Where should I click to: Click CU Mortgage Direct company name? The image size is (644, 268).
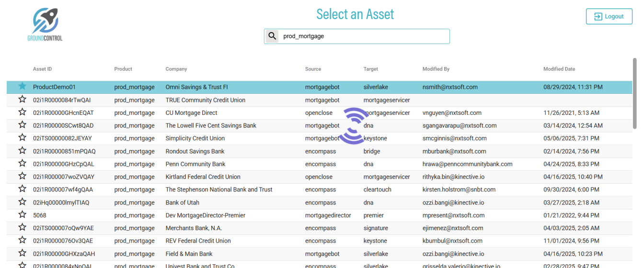coord(191,113)
